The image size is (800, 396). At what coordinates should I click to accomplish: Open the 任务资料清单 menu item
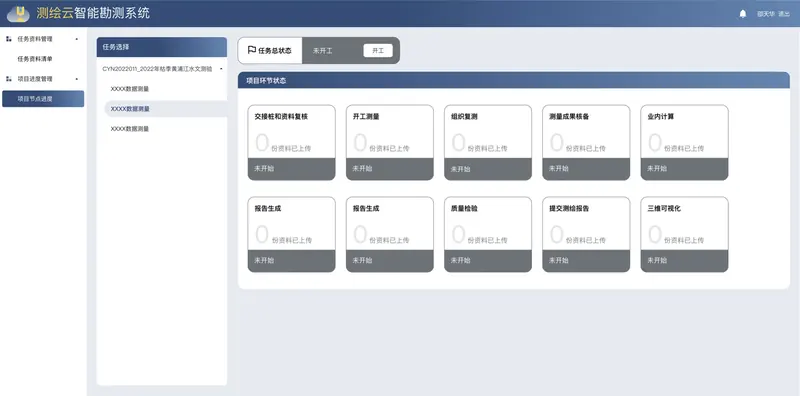pyautogui.click(x=35, y=59)
